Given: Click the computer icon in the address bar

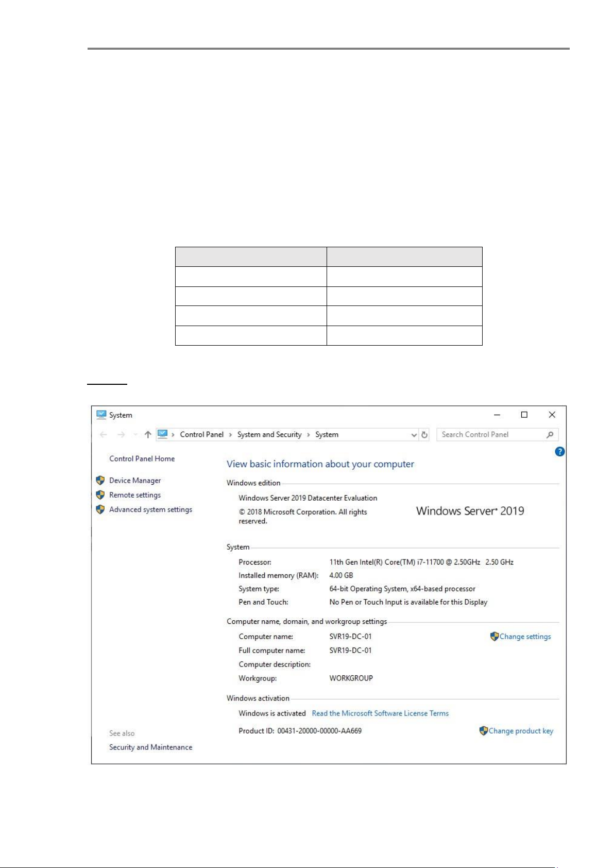Looking at the screenshot, I should pos(163,434).
